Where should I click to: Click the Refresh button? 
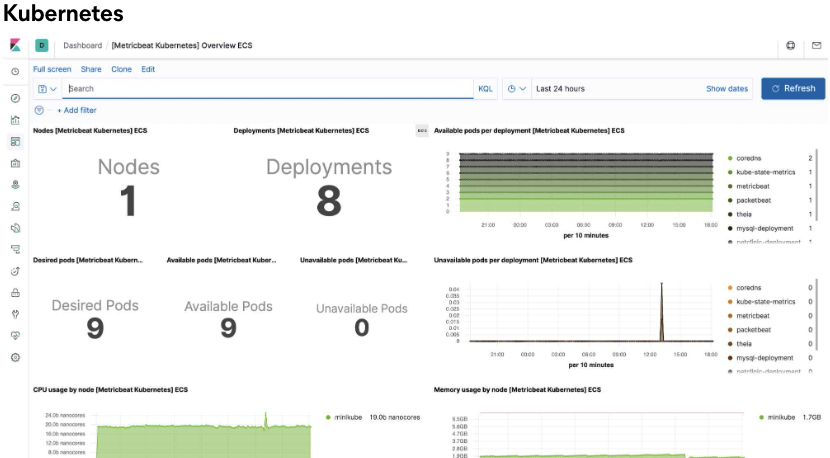pos(793,88)
